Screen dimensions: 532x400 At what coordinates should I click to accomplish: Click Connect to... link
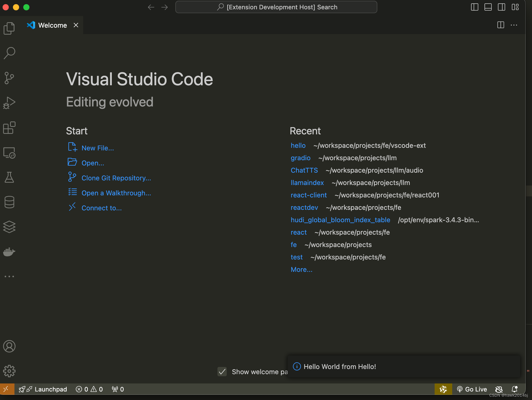pyautogui.click(x=101, y=208)
